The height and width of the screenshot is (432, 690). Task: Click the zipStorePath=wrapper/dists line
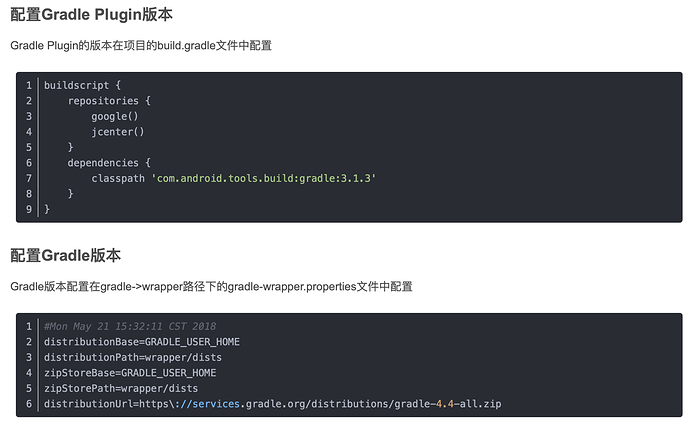click(121, 388)
